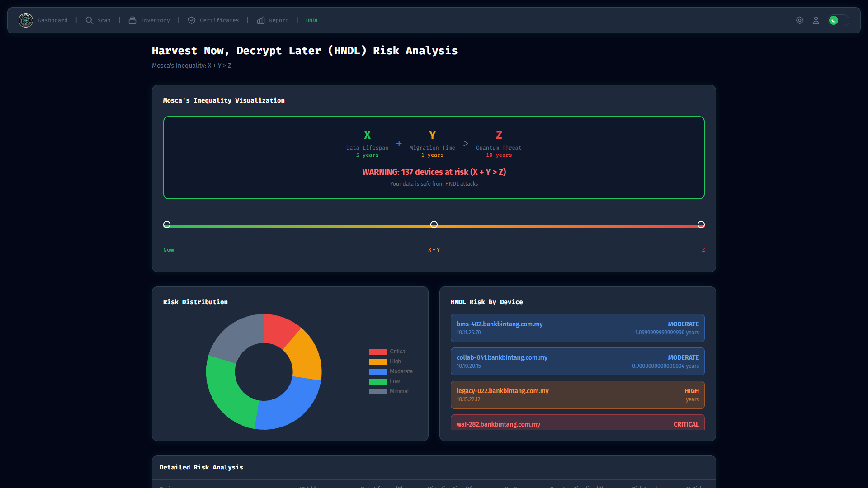
Task: Select the HNDL menu item
Action: click(312, 20)
